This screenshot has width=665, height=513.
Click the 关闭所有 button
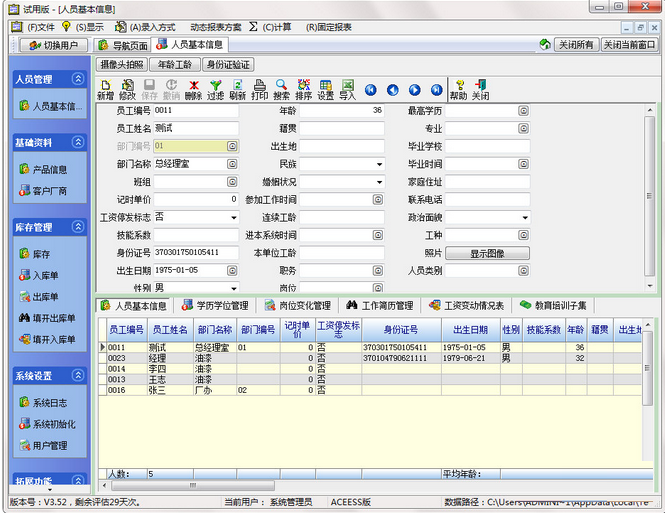(576, 45)
